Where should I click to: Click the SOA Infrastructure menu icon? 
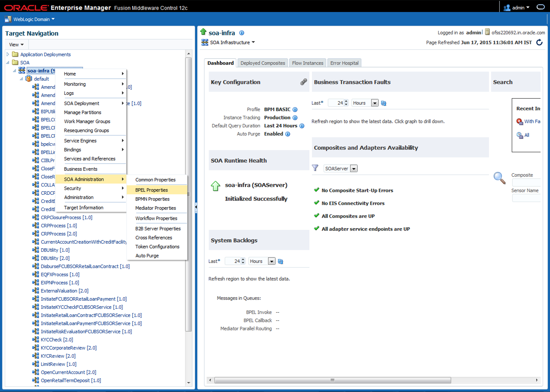tap(205, 43)
